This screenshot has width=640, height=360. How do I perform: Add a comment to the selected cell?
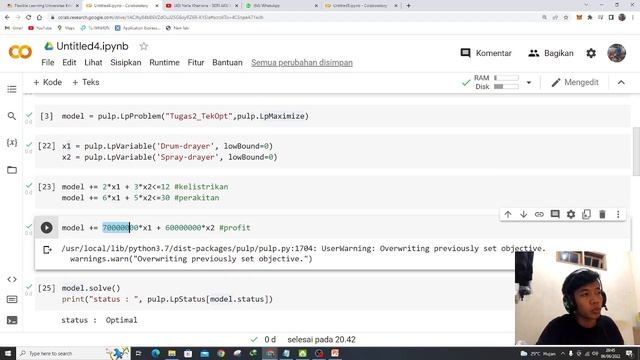click(555, 214)
